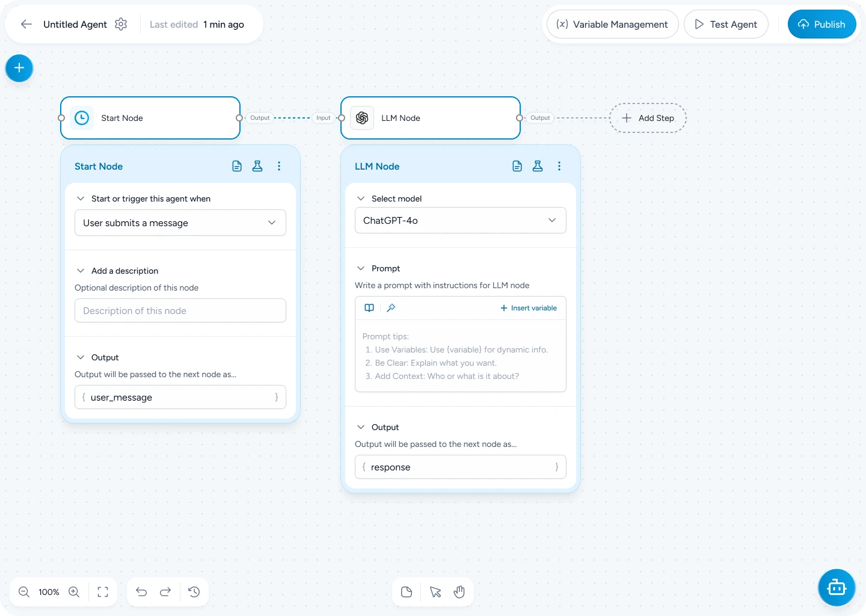Select the hand pan tool

459,592
